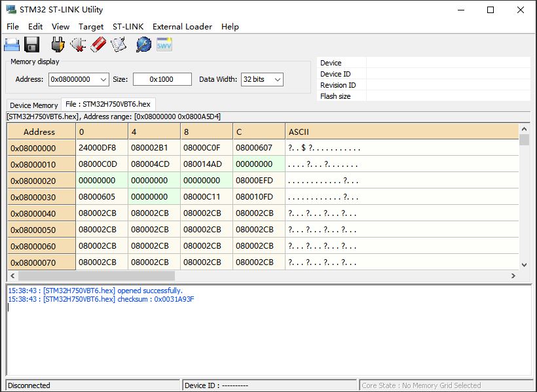Click the memory grid's scroll down arrow

(524, 264)
